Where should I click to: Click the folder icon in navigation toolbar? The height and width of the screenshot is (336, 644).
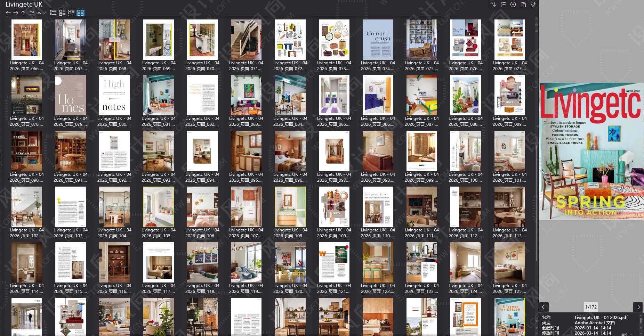tap(32, 13)
